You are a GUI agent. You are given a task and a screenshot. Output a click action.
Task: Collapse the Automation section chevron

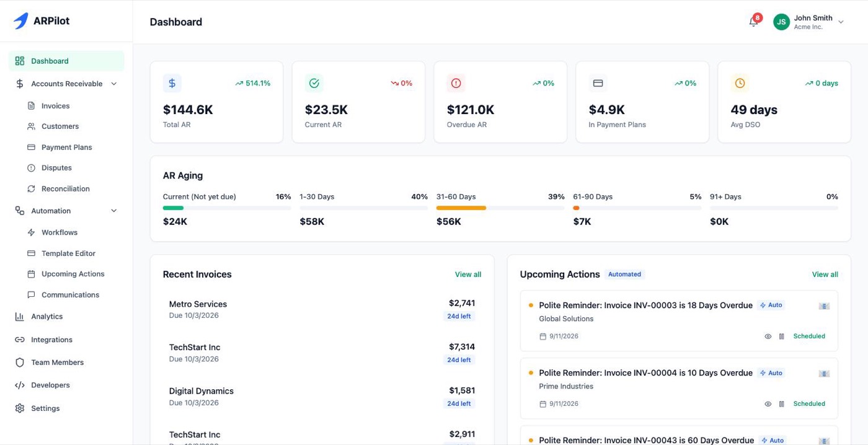113,211
